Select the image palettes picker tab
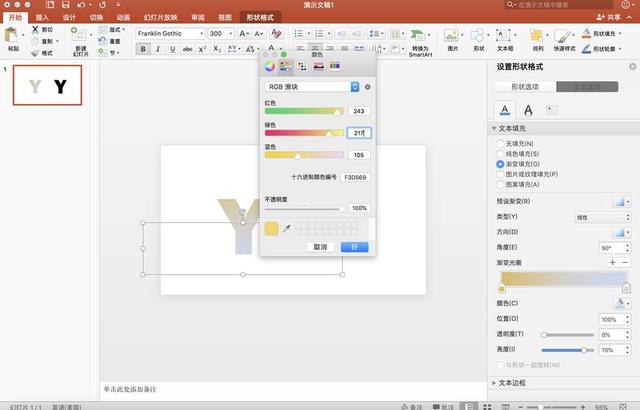Screen dimensions: 640x410 [x=318, y=66]
